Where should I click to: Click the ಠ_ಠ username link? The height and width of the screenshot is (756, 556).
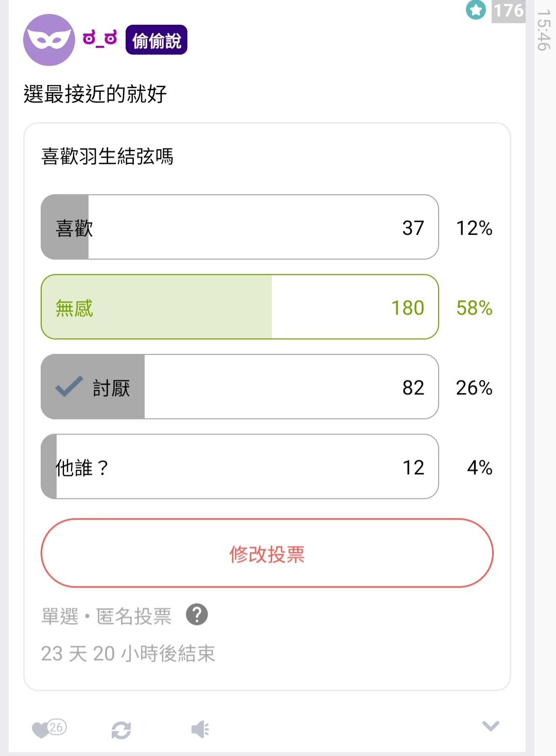pos(100,39)
